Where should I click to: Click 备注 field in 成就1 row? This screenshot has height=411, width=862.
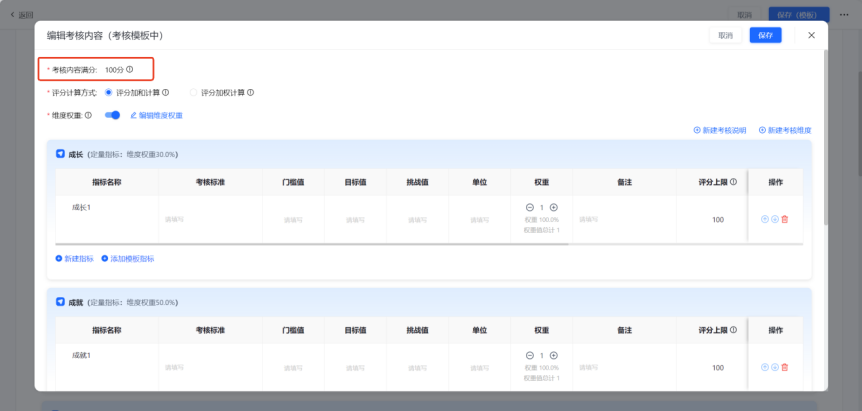624,367
